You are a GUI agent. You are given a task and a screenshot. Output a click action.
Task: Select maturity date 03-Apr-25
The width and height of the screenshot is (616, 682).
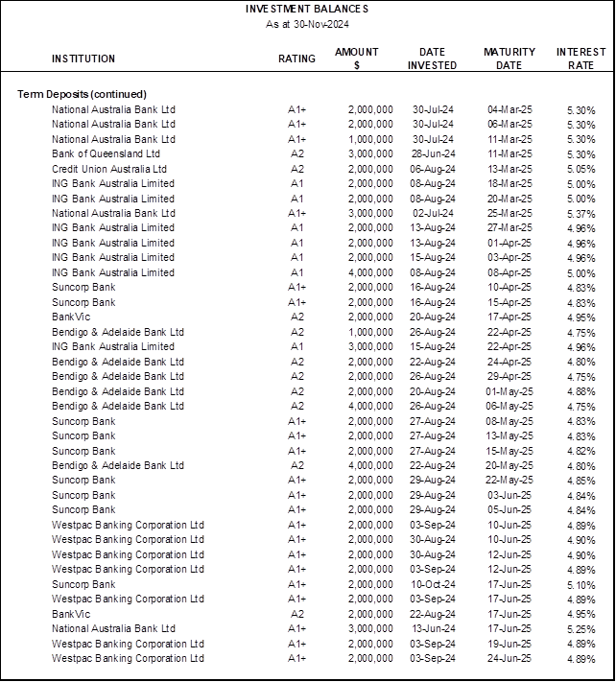pyautogui.click(x=509, y=258)
